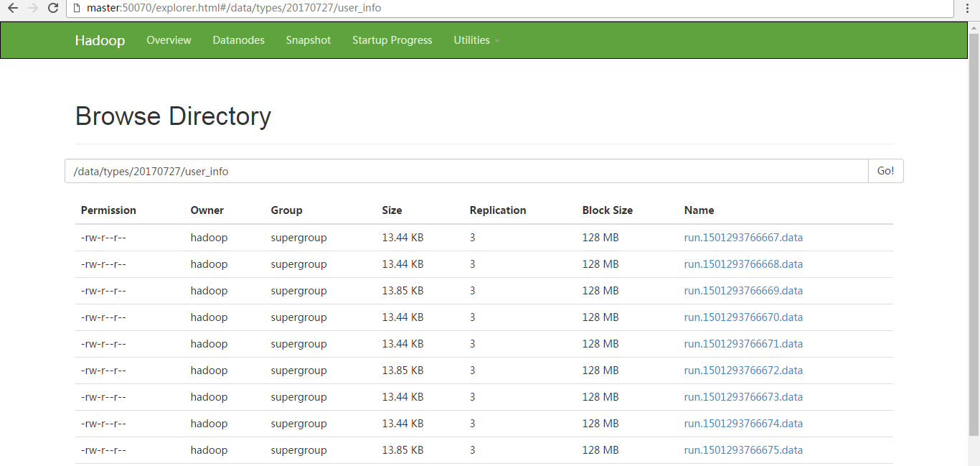Expand the Utilities dropdown menu

click(x=476, y=40)
